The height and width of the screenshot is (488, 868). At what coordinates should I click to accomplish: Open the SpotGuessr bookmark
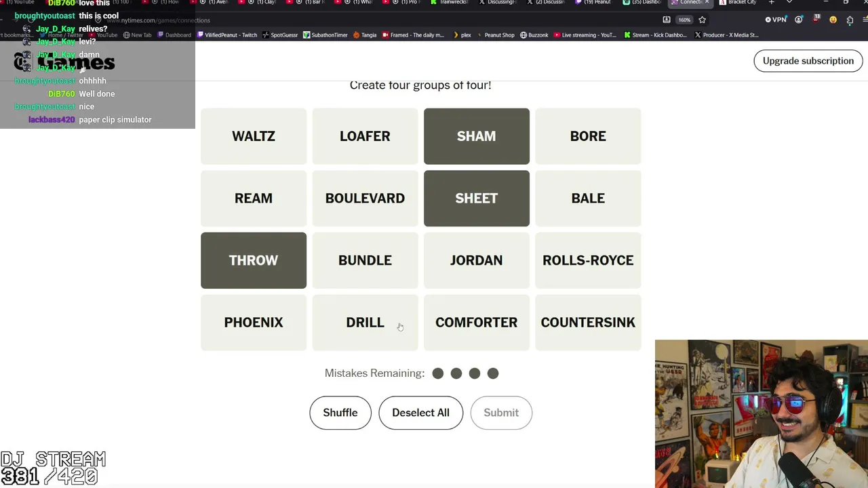(280, 35)
